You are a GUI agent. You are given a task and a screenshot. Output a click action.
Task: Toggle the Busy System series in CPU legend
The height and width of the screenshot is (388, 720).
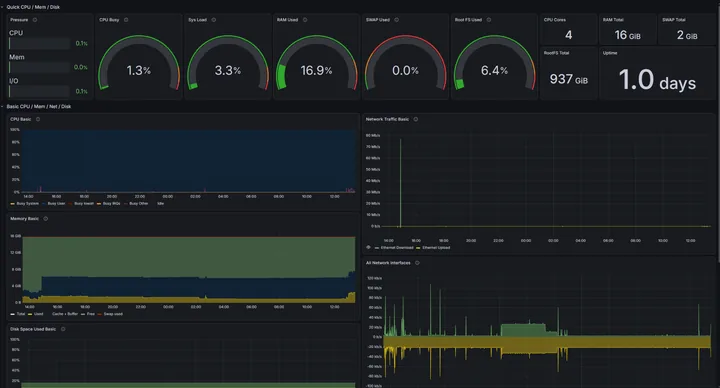(x=28, y=203)
